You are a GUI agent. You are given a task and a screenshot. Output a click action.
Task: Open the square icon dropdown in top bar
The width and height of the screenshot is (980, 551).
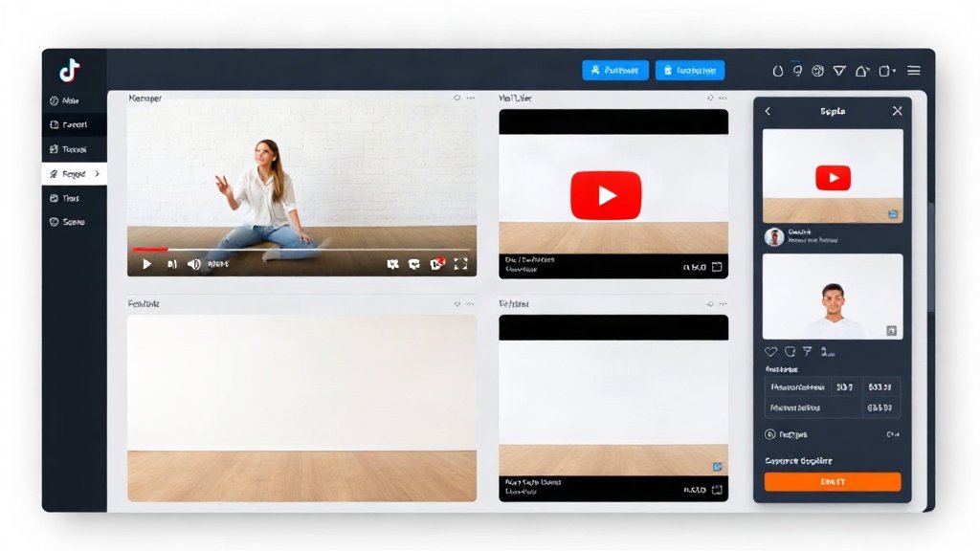(x=887, y=71)
